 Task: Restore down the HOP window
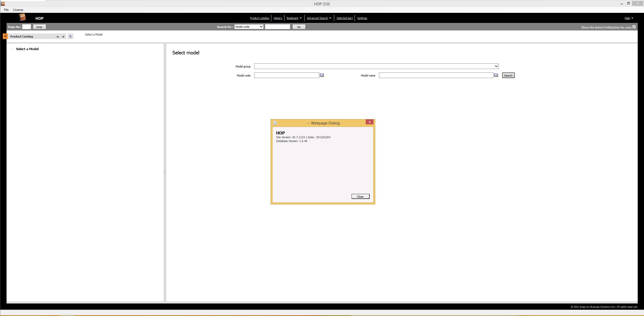tap(628, 4)
